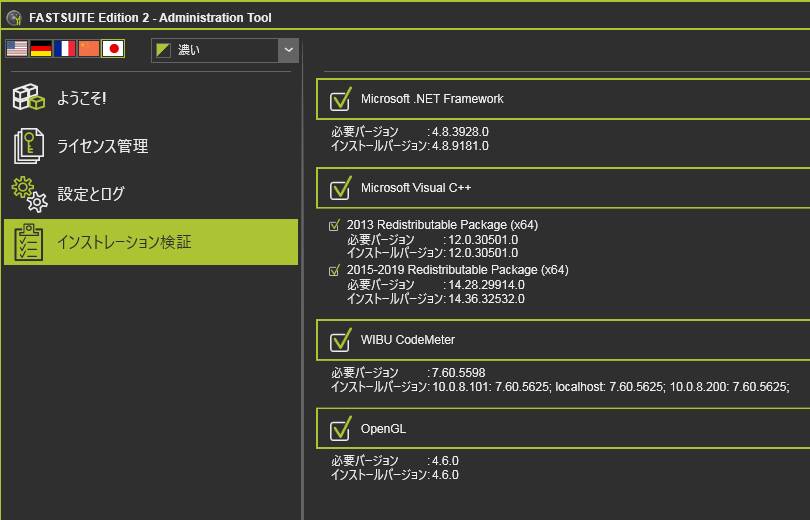Image resolution: width=810 pixels, height=520 pixels.
Task: Click the Microsoft .NET Framework header
Action: [x=563, y=99]
